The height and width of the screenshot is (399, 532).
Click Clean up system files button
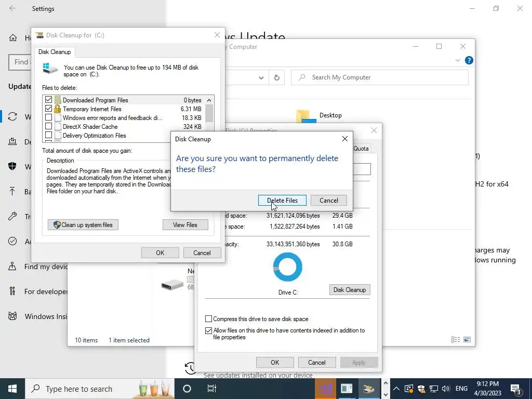(83, 224)
